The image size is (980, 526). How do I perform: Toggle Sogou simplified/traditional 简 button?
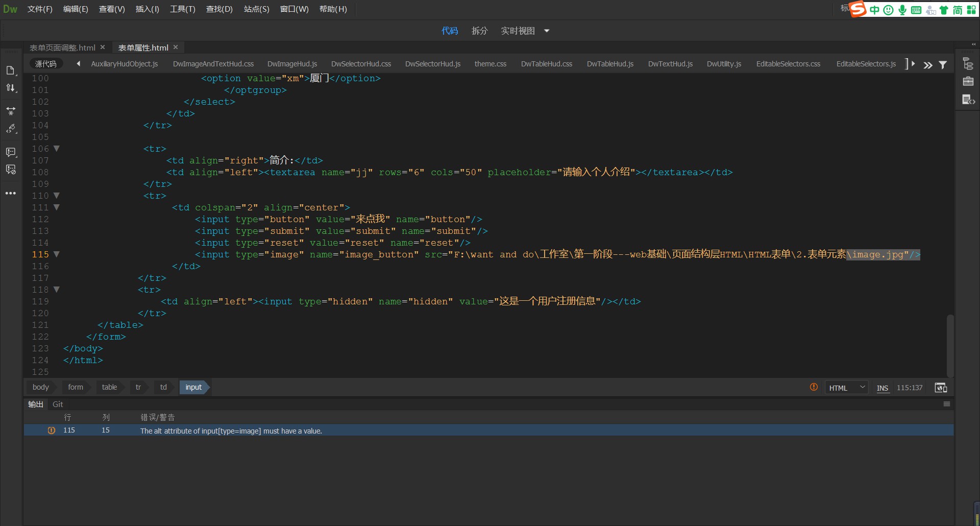tap(958, 10)
